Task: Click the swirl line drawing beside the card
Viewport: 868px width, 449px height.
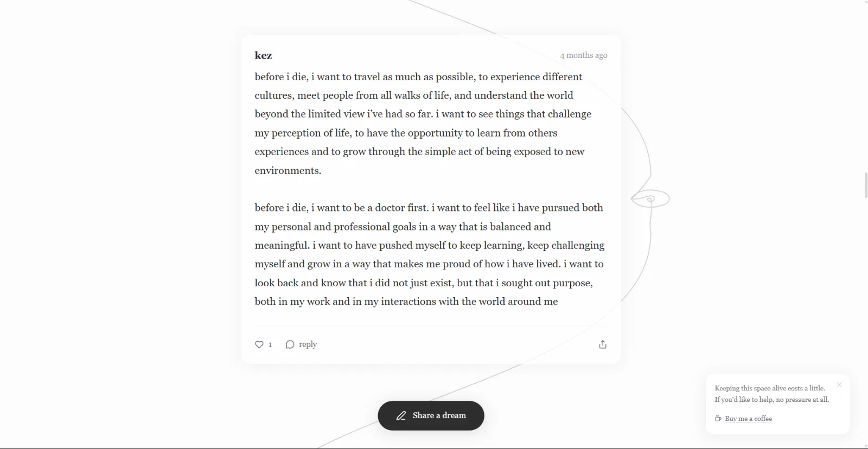Action: pos(650,199)
